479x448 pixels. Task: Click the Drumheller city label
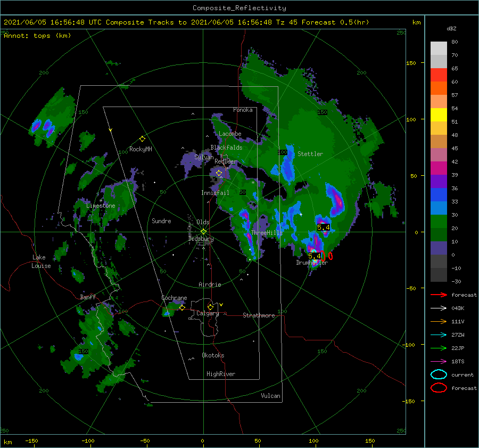point(312,263)
